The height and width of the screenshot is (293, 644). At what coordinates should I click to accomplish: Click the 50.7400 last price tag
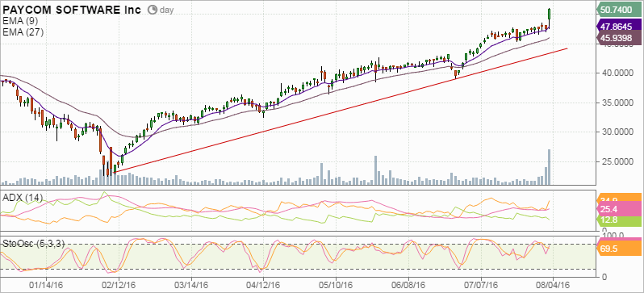pyautogui.click(x=619, y=10)
